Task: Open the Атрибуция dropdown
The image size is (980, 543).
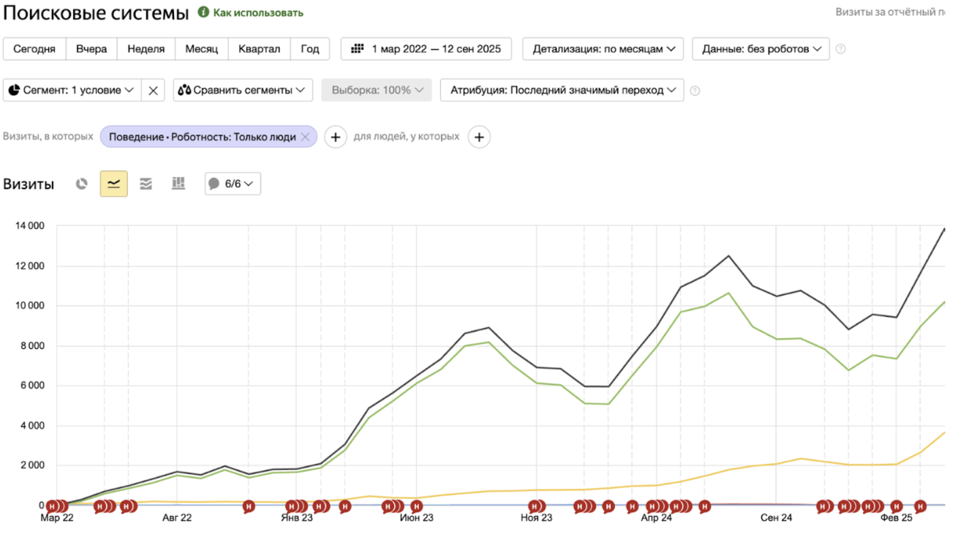Action: [x=562, y=90]
